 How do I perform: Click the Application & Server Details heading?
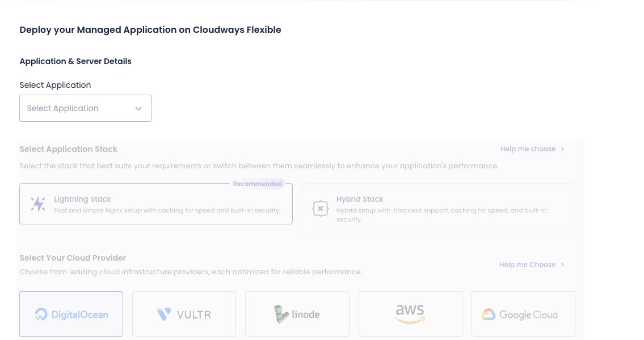pos(75,61)
